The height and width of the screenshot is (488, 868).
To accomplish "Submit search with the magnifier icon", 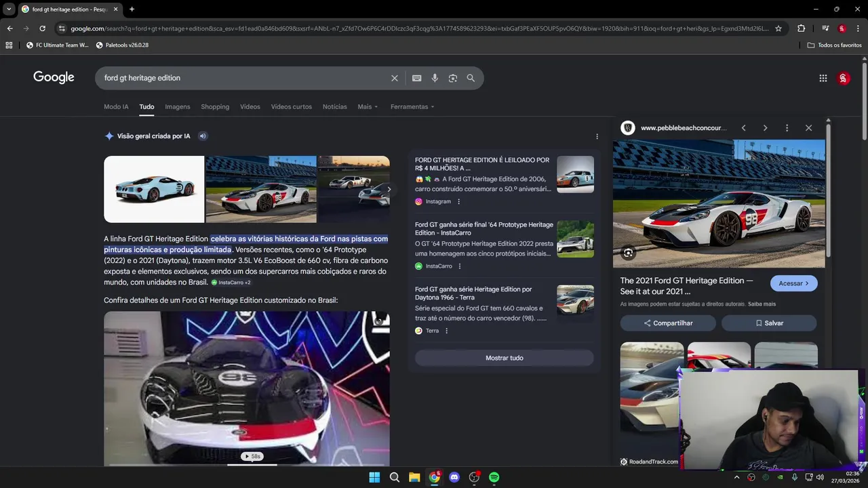I will (x=471, y=78).
